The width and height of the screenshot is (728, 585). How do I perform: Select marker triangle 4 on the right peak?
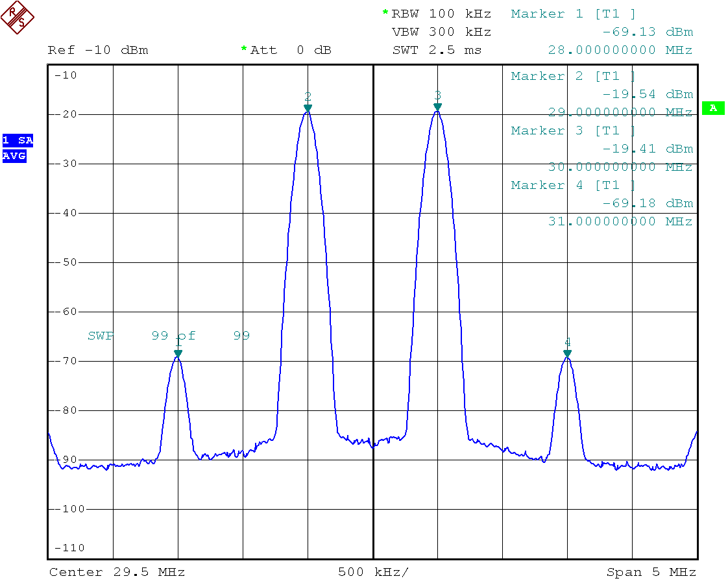coord(566,353)
